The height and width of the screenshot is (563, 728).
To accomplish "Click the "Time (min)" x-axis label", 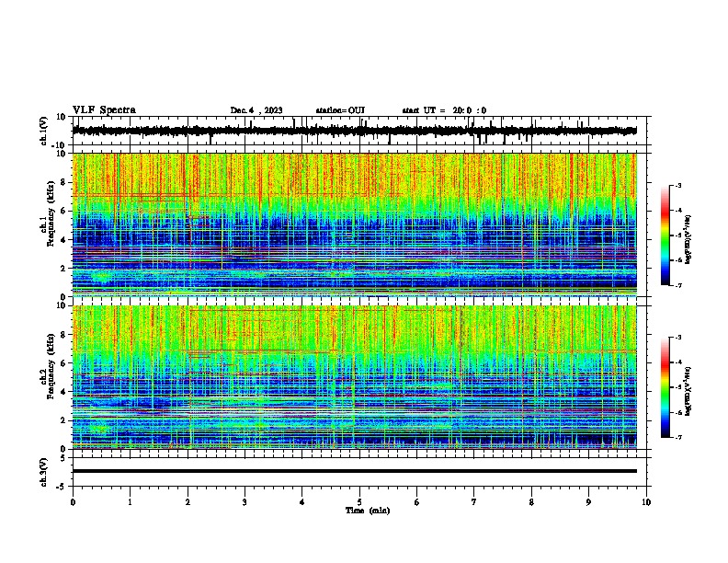I will pos(368,511).
